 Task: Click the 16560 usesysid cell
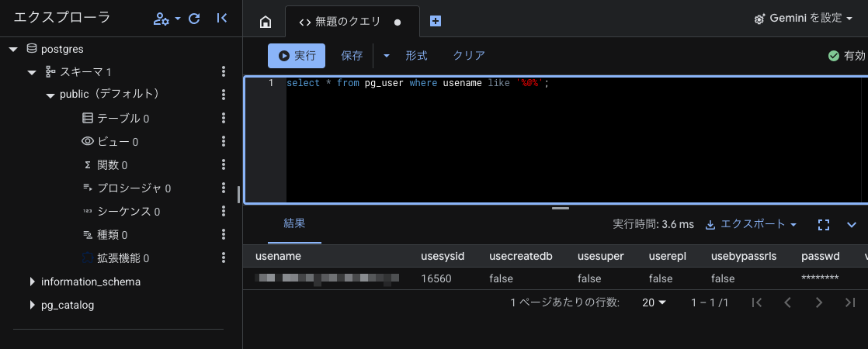click(x=436, y=278)
